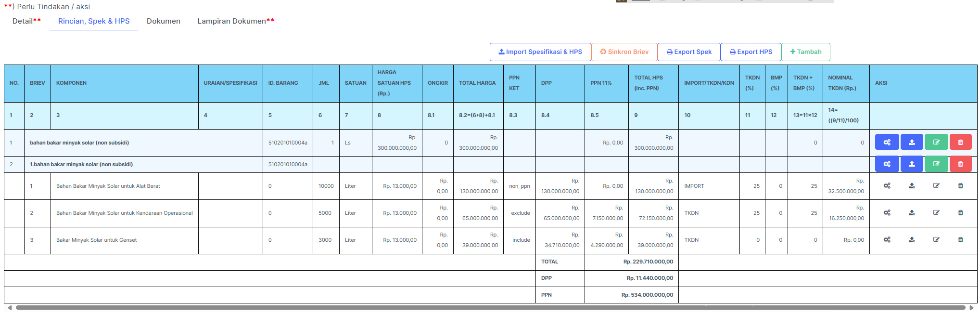
Task: Open gears icon for Solar untuk Alat Berat
Action: [x=887, y=186]
